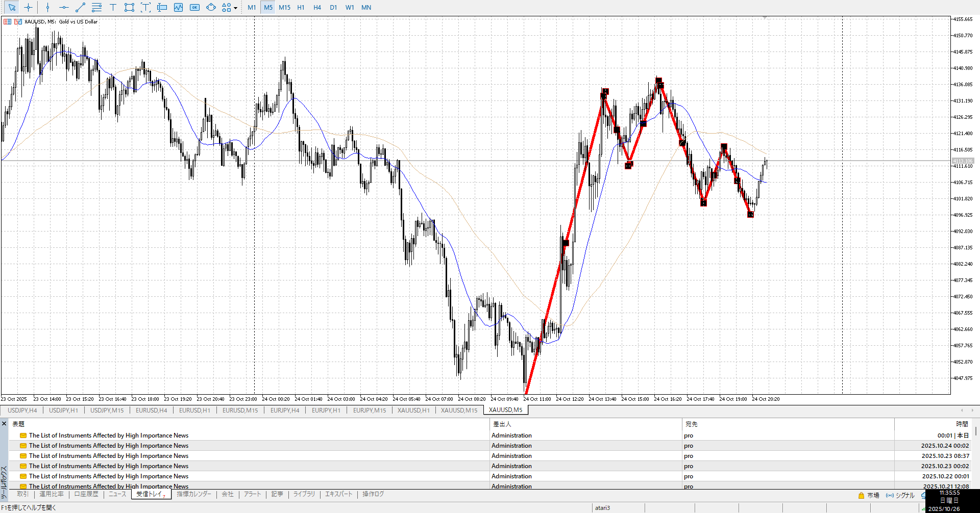980x513 pixels.
Task: Open the 市場 market button
Action: [869, 495]
